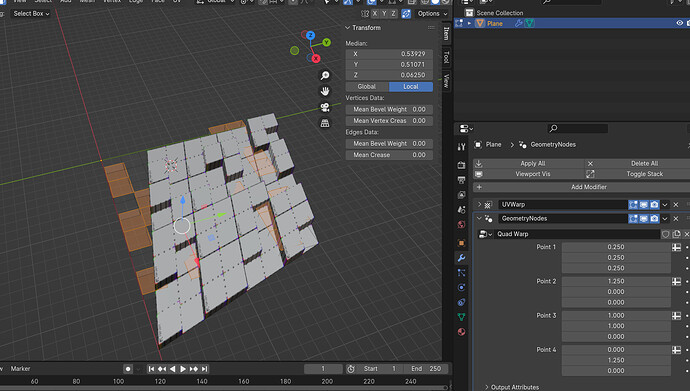
Task: Toggle the camera view icon
Action: coord(325,107)
